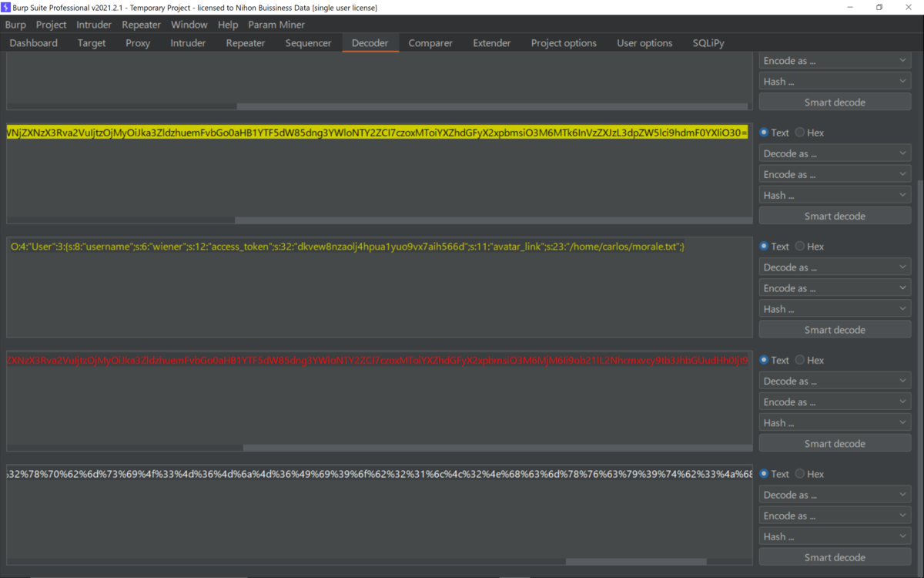The height and width of the screenshot is (578, 924).
Task: Switch to the Intruder tab
Action: pyautogui.click(x=188, y=43)
